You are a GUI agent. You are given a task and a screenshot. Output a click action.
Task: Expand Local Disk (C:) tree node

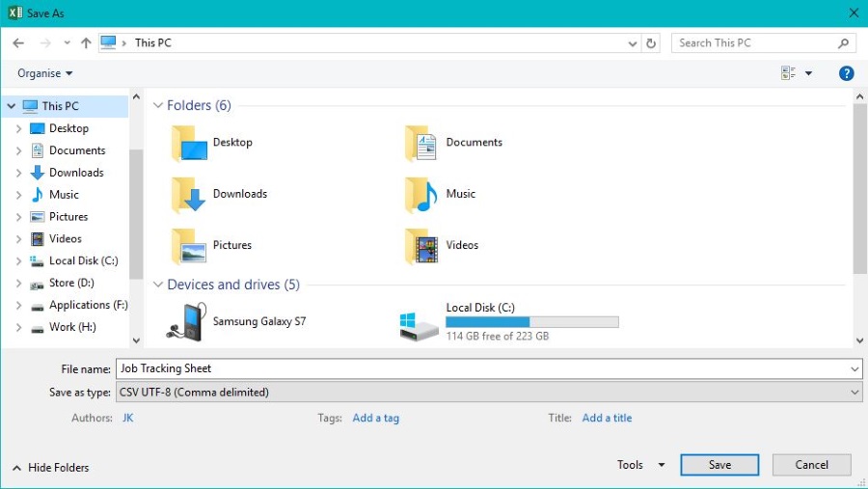coord(19,260)
